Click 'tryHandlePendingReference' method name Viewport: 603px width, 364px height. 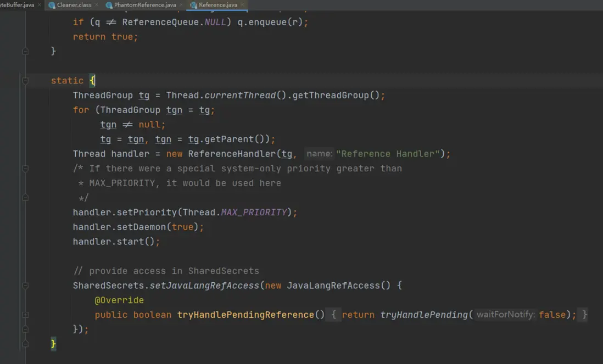point(245,315)
